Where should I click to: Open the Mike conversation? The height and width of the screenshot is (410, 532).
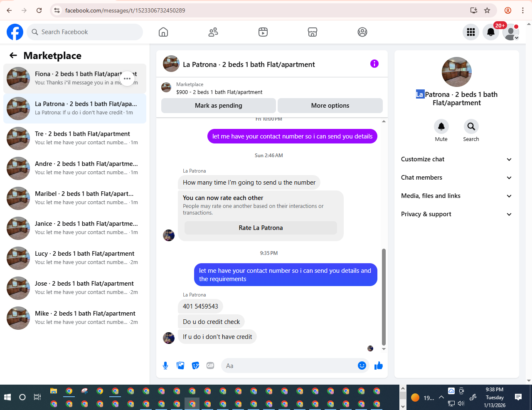coord(75,318)
